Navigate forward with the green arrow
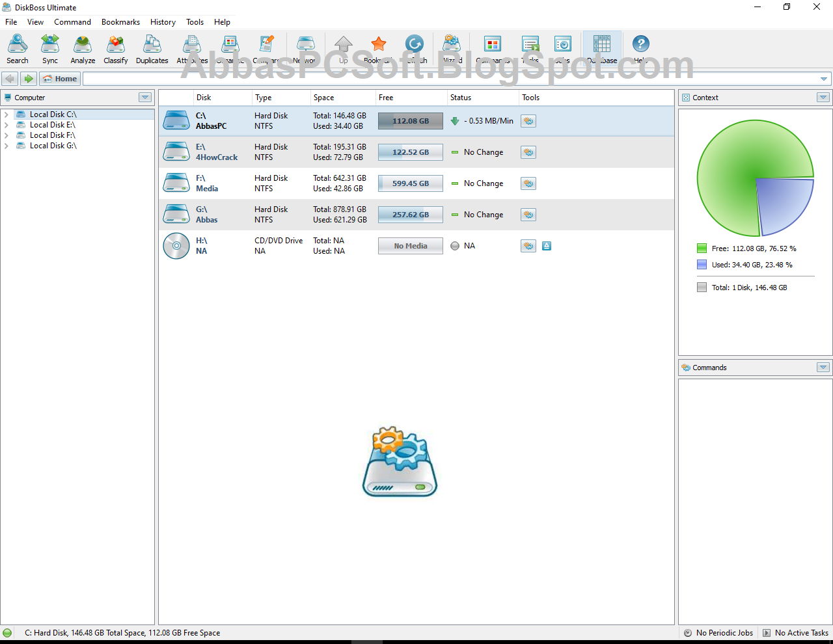The width and height of the screenshot is (833, 644). coord(28,79)
